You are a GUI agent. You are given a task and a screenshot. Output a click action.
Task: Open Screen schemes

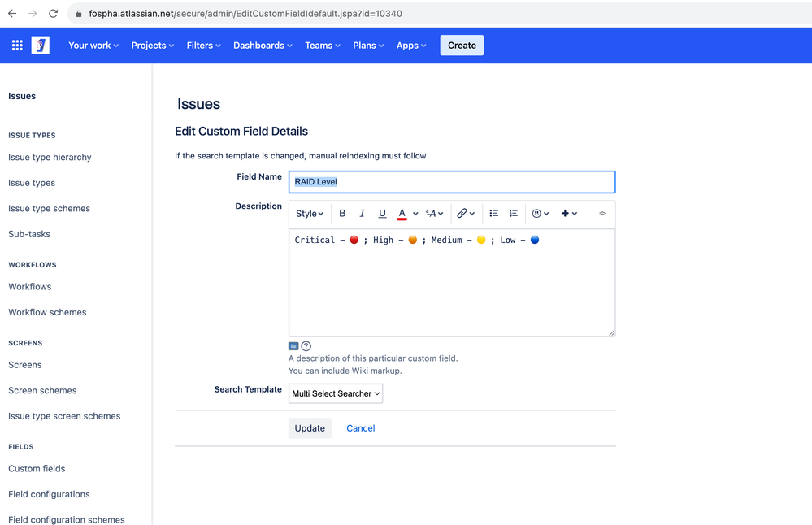pos(42,390)
